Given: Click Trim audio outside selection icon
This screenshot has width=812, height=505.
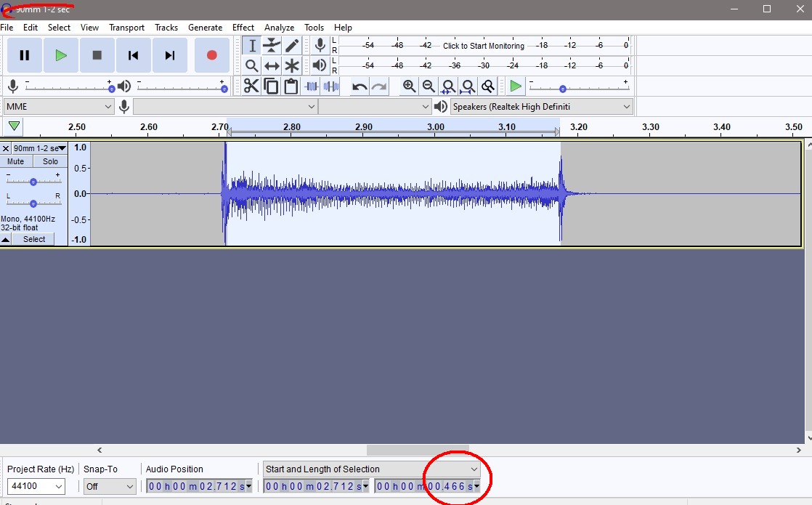Looking at the screenshot, I should click(312, 86).
